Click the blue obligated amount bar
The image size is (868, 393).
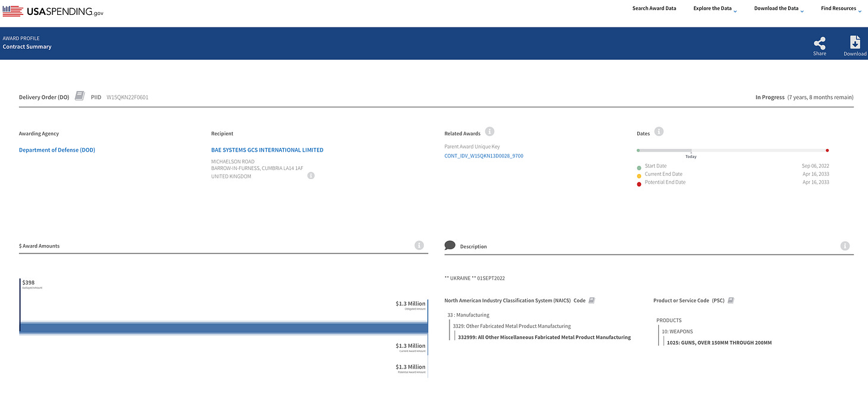224,327
